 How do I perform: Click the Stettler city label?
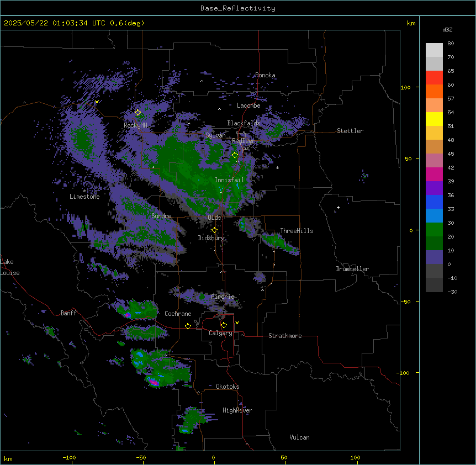(x=350, y=131)
